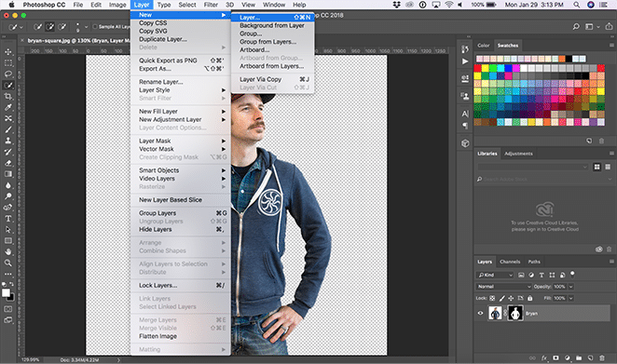Open Layer Mask submenu
617x364 pixels.
(181, 141)
